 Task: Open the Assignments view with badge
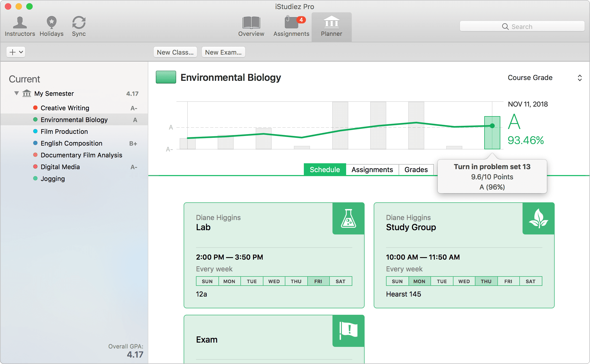tap(291, 26)
